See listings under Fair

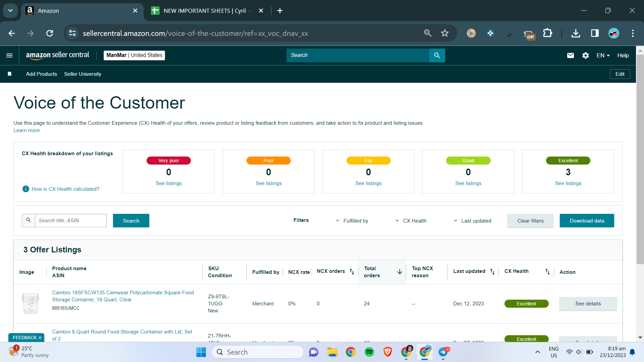368,183
